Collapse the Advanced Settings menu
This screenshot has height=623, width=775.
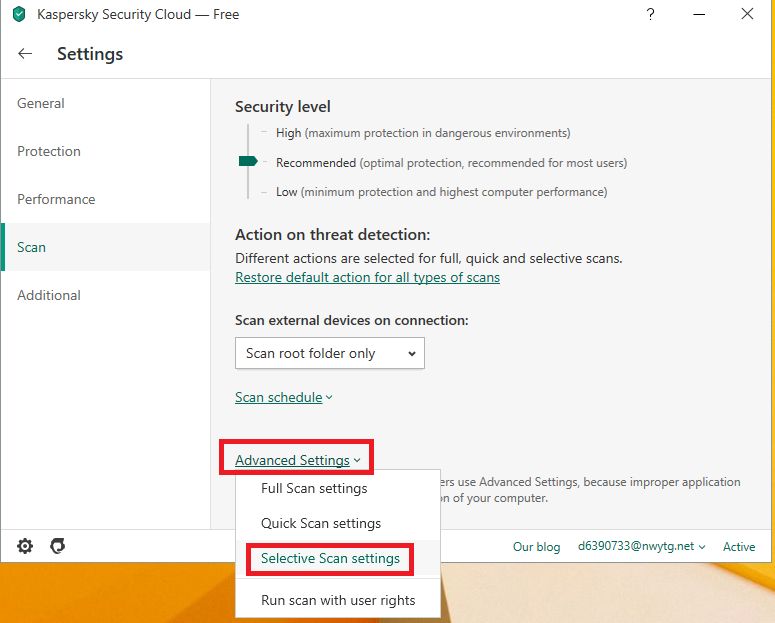click(x=298, y=460)
